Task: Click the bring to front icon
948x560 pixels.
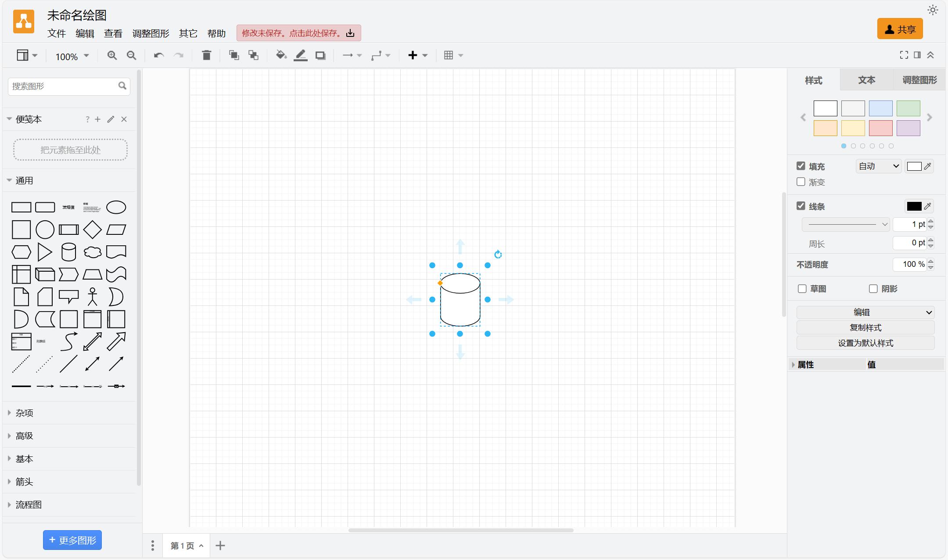Action: 233,55
